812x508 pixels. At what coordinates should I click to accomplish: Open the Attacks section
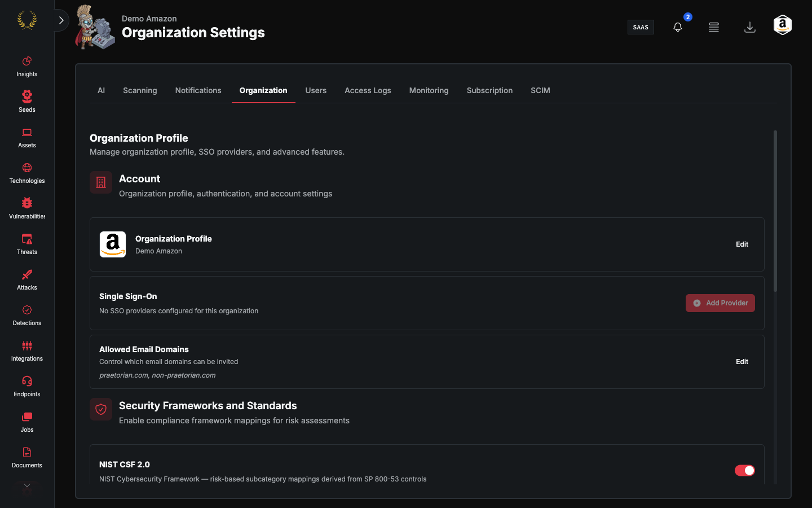coord(27,280)
